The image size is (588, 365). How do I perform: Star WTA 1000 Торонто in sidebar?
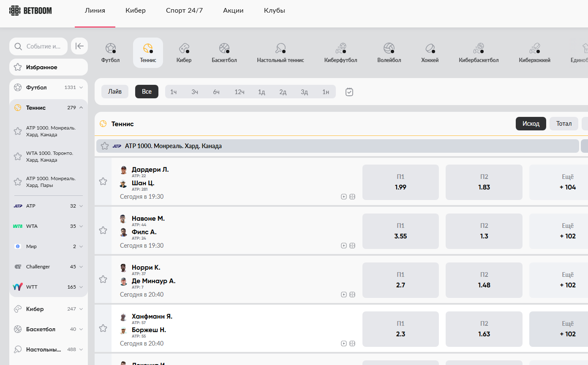click(18, 157)
